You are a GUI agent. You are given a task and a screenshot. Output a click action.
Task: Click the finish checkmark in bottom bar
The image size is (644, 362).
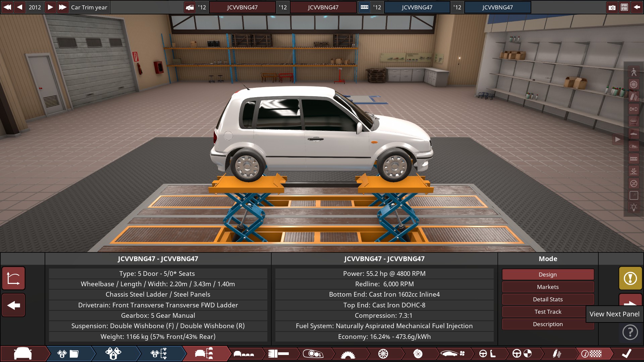(x=627, y=354)
